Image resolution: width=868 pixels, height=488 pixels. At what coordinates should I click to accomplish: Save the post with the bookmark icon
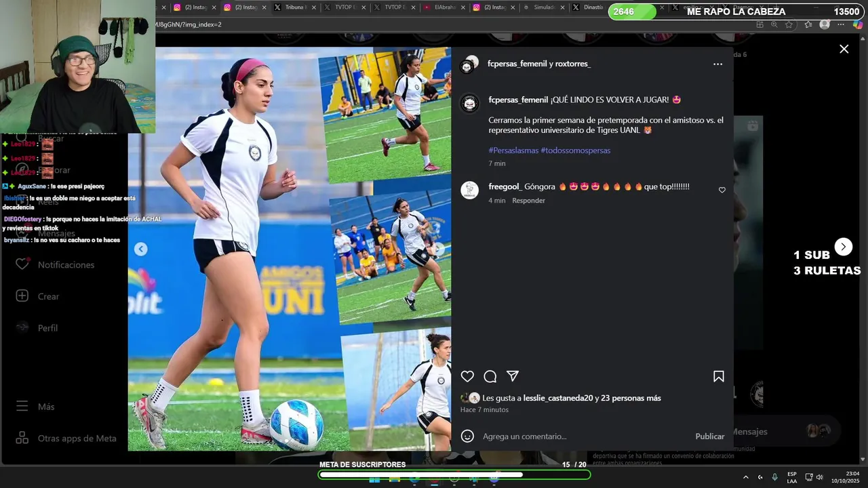point(719,376)
